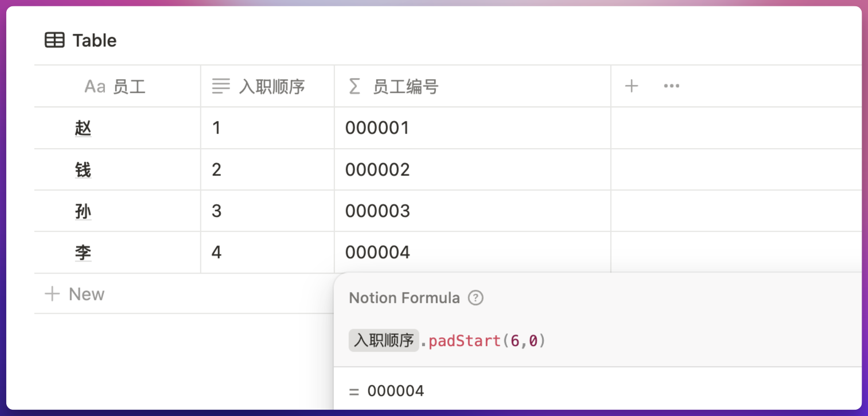The height and width of the screenshot is (416, 868).
Task: Click the 入职顺序 property token in formula
Action: tap(383, 341)
